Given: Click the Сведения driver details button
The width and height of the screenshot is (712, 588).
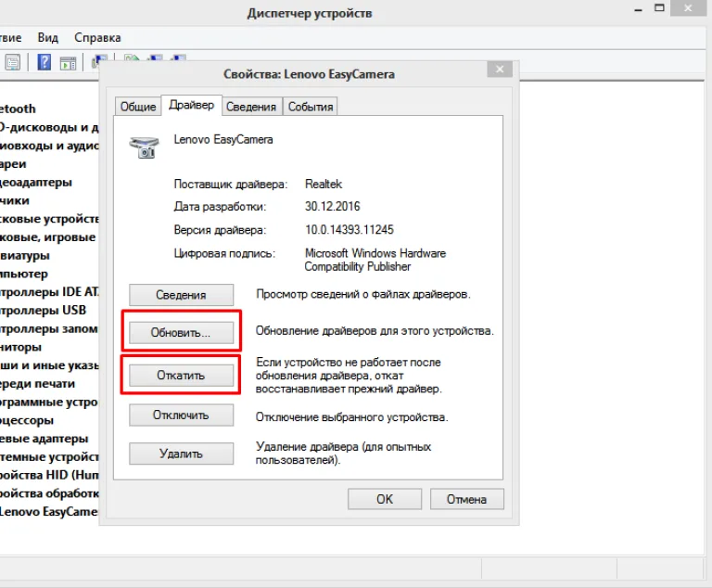Looking at the screenshot, I should (181, 295).
